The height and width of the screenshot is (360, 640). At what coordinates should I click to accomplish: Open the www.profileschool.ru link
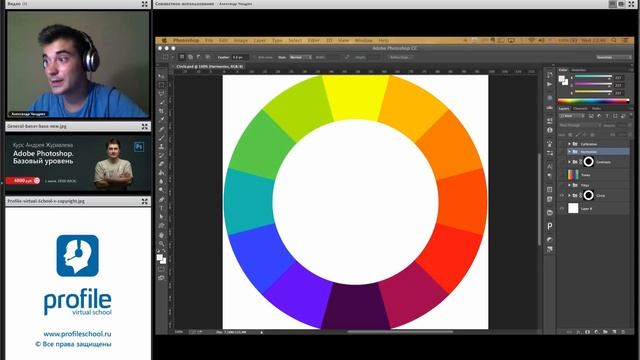[77, 334]
